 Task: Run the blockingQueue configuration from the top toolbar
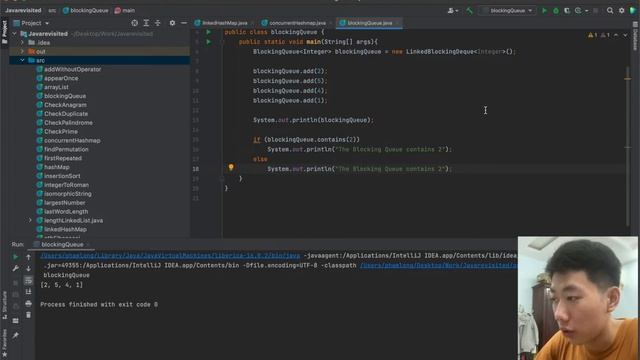click(544, 11)
